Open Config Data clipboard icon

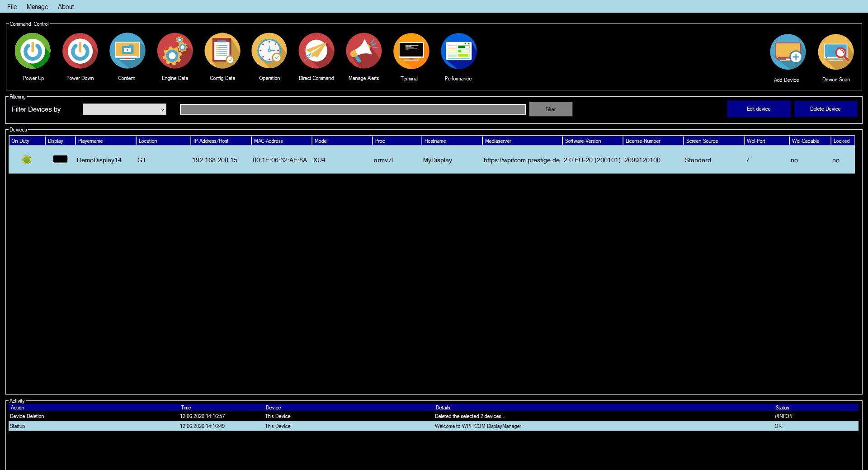(222, 51)
